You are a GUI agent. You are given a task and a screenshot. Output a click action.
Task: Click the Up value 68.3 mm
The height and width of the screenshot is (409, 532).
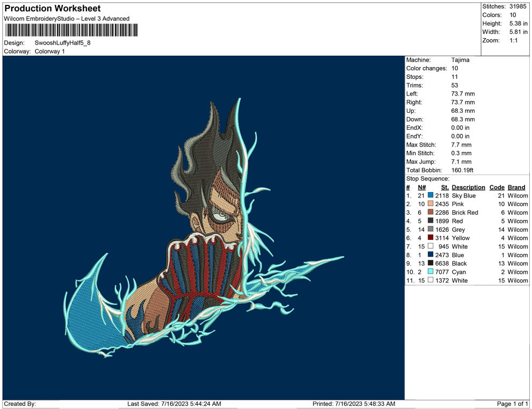tap(463, 111)
